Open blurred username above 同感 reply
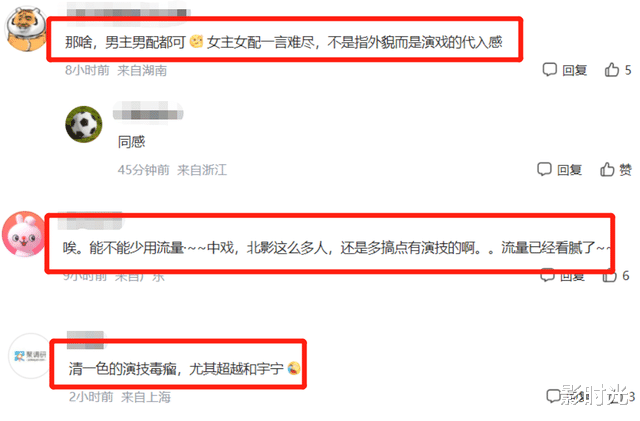This screenshot has height=421, width=640. click(x=148, y=111)
